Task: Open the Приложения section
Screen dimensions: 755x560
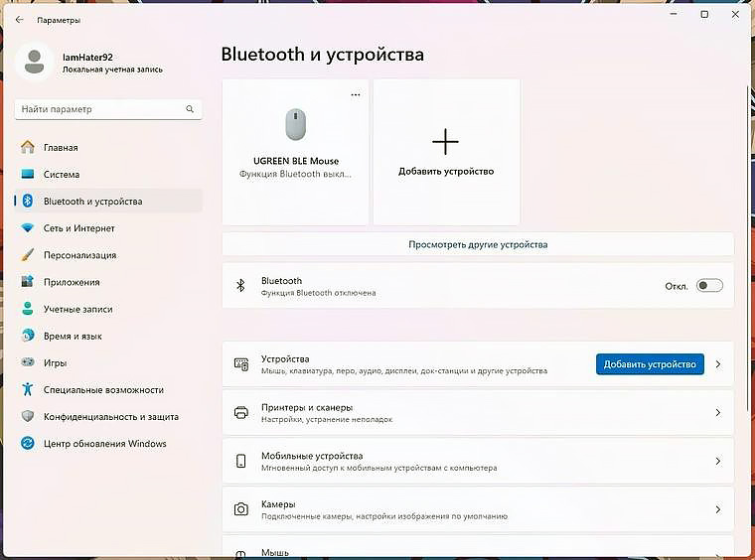Action: pos(108,282)
